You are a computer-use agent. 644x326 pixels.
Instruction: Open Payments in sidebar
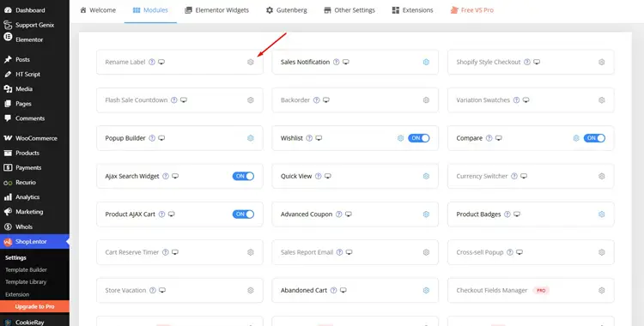34,168
